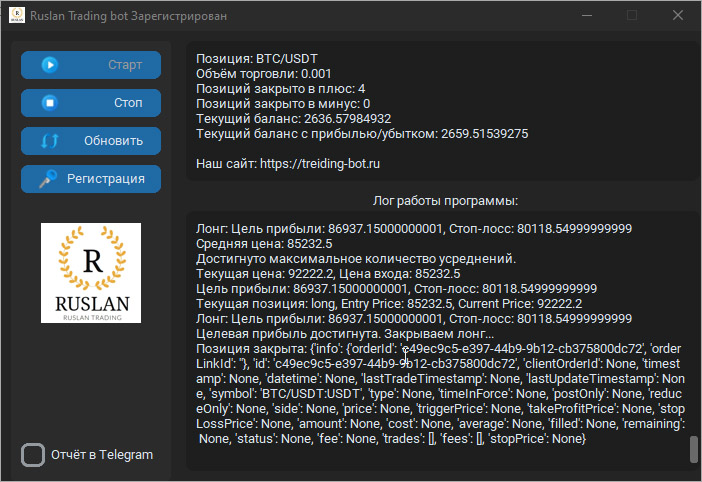Click the Стоп button

[x=91, y=103]
